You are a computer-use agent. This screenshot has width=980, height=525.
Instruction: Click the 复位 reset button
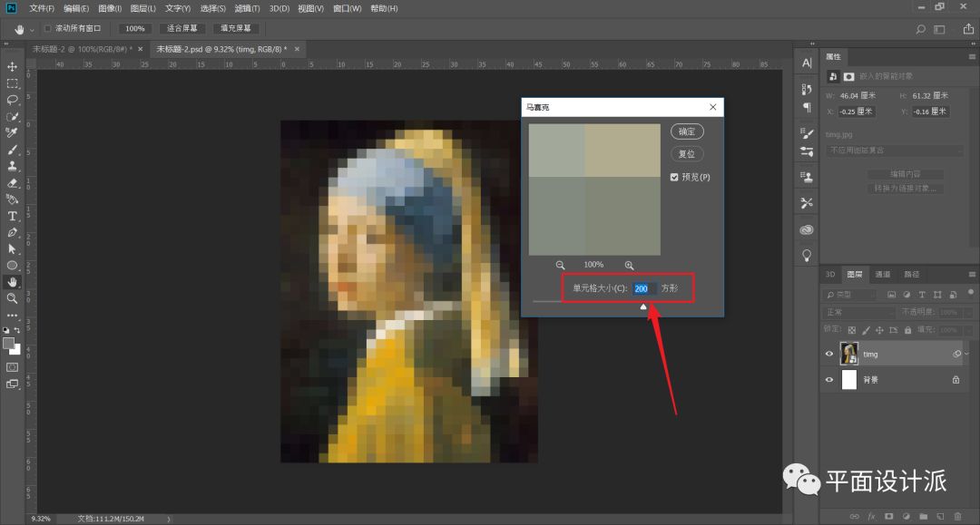(687, 154)
